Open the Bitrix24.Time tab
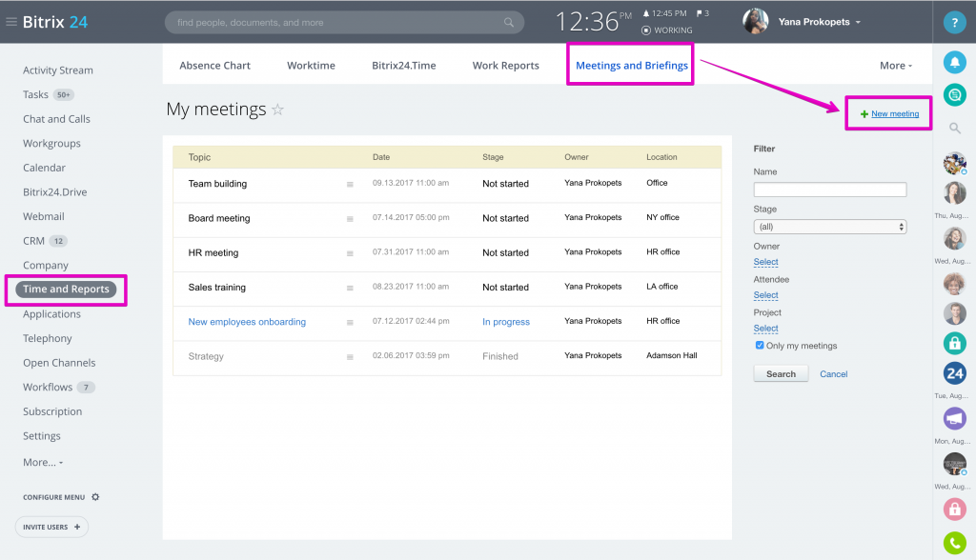976x560 pixels. pyautogui.click(x=404, y=66)
